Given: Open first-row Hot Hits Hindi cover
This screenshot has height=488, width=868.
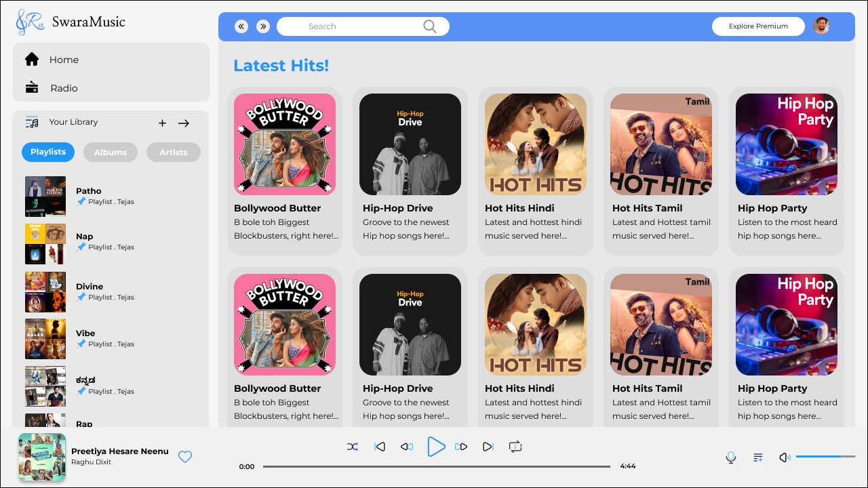Looking at the screenshot, I should 536,144.
